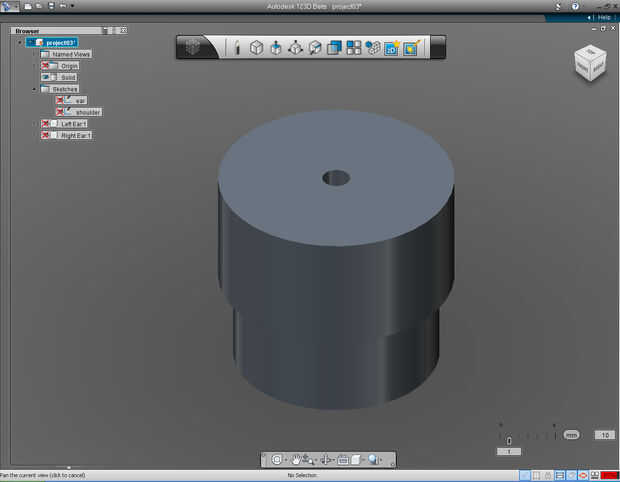The height and width of the screenshot is (482, 620).
Task: Expand the Left Ear:1 component
Action: pyautogui.click(x=34, y=123)
